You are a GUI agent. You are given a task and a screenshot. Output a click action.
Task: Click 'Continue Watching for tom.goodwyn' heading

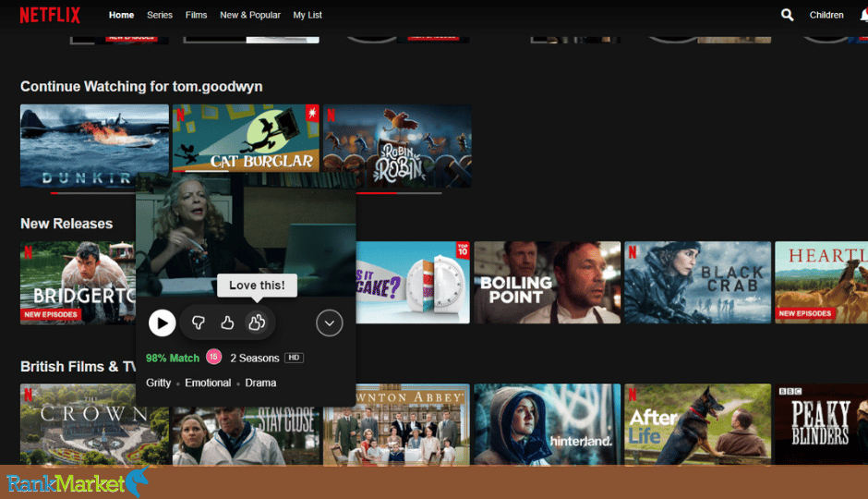141,86
